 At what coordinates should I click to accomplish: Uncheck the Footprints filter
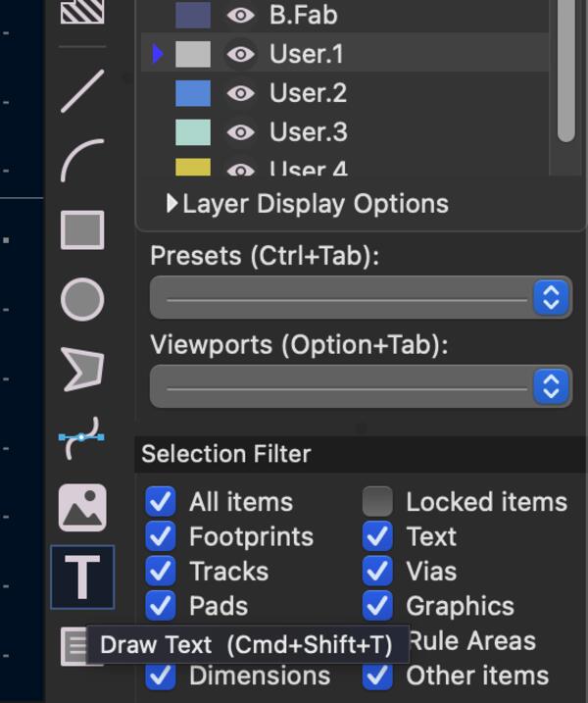tap(160, 536)
